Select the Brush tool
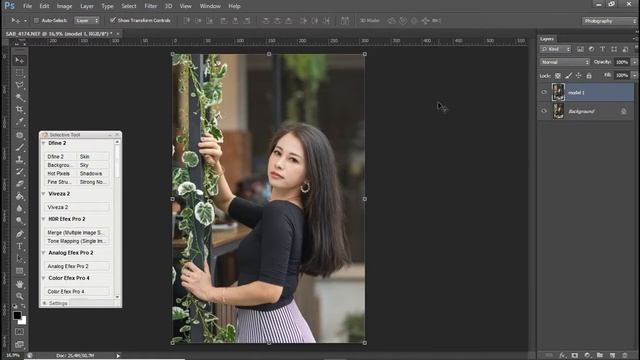The width and height of the screenshot is (640, 360). tap(19, 147)
